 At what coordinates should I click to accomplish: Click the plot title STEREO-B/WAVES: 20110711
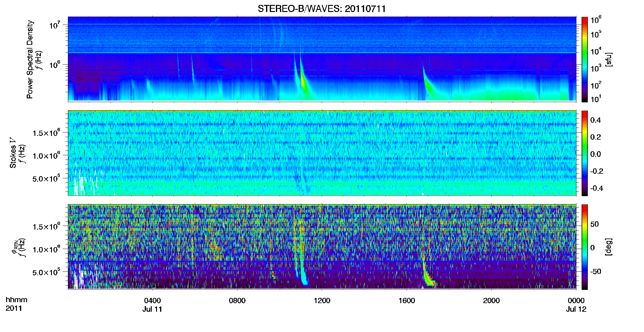[322, 9]
